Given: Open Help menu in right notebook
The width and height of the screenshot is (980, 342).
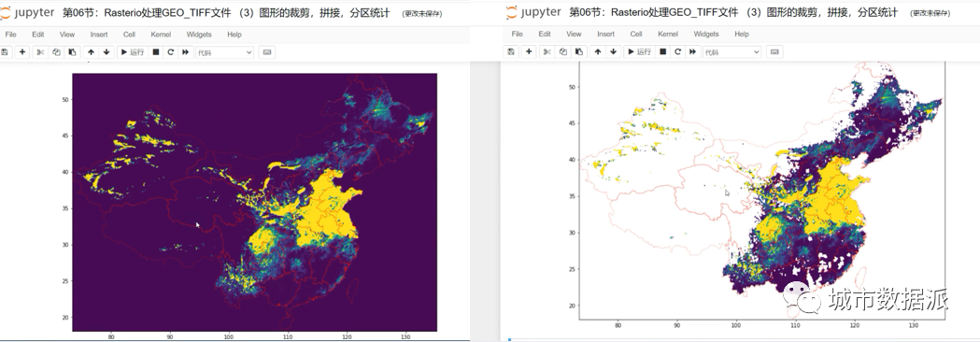Looking at the screenshot, I should pos(742,34).
